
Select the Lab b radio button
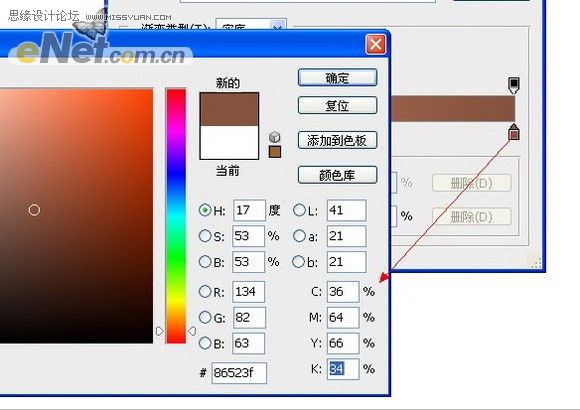coord(299,262)
